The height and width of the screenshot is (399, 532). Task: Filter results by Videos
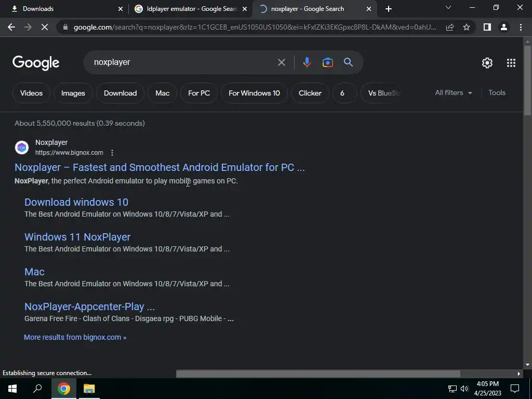point(31,93)
